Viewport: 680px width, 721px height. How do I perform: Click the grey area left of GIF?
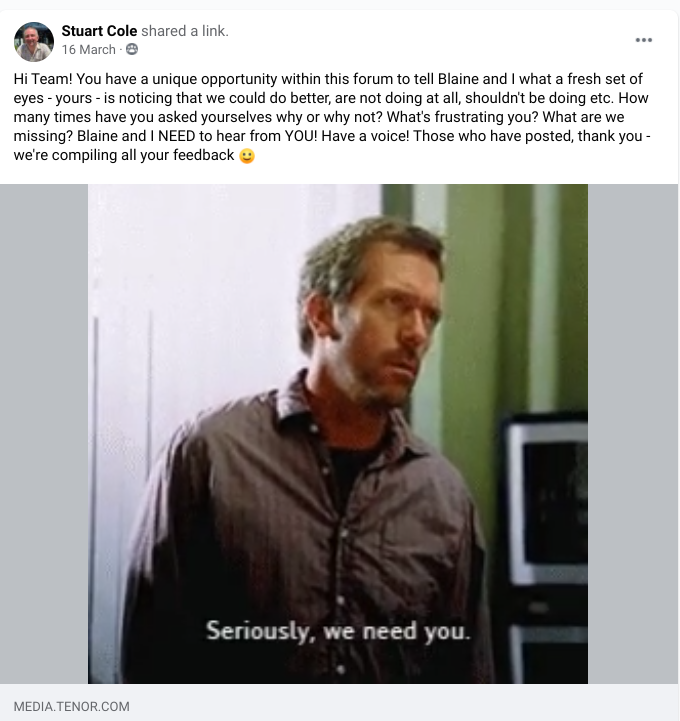(44, 434)
